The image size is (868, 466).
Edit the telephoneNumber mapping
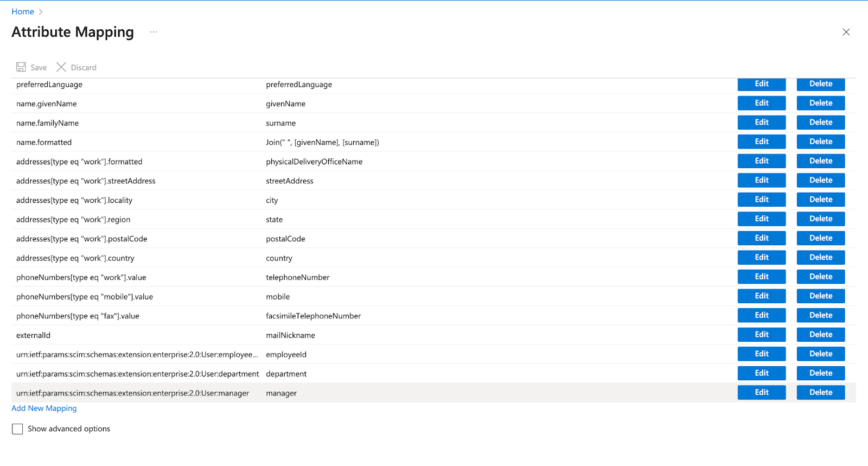[761, 277]
